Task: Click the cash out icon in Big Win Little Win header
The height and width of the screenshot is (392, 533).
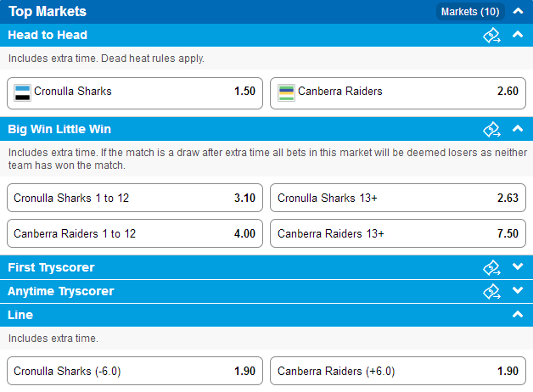Action: click(x=491, y=129)
